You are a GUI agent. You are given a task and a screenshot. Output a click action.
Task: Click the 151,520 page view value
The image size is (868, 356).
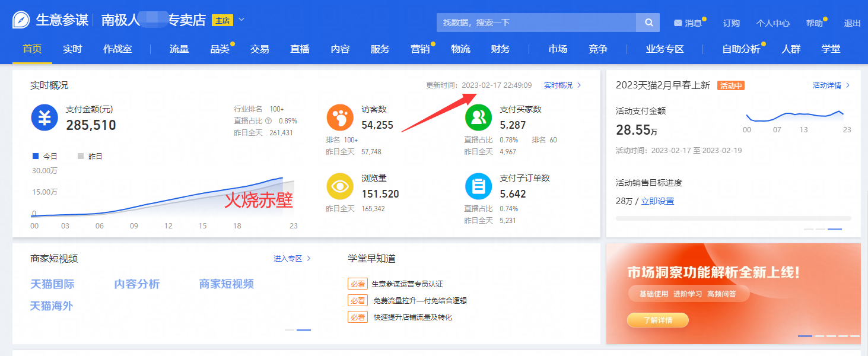point(380,194)
